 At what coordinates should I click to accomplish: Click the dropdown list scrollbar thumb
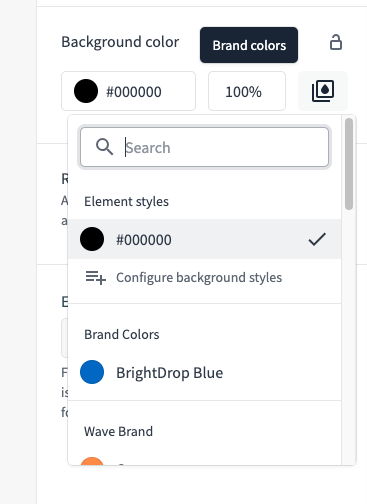(x=349, y=164)
